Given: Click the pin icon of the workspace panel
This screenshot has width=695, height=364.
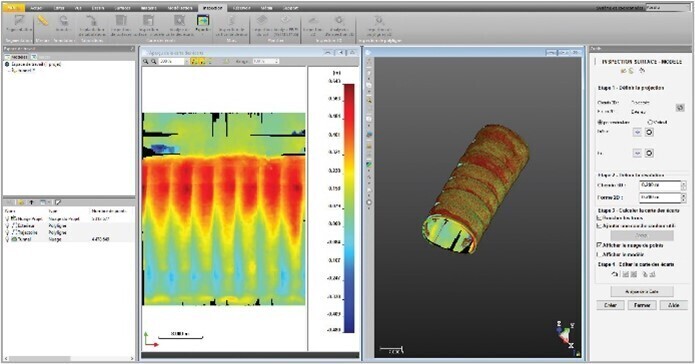Looking at the screenshot, I should [x=132, y=48].
